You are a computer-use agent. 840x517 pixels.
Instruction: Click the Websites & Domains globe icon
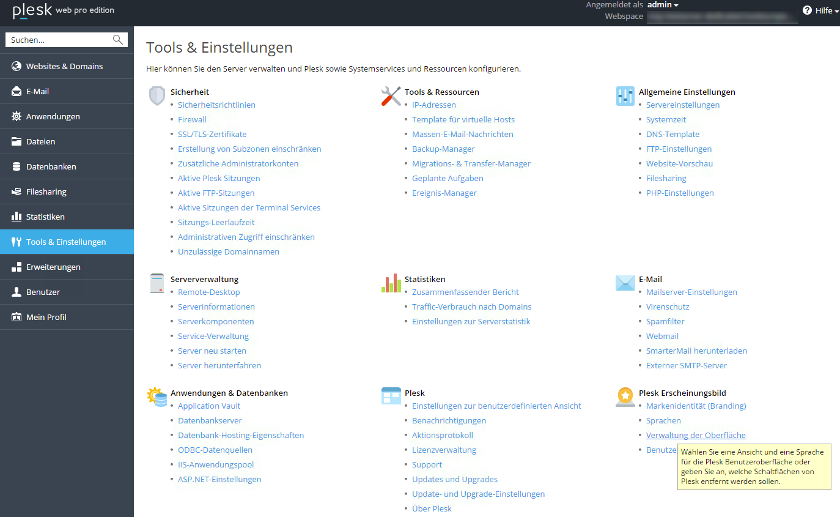tap(17, 66)
